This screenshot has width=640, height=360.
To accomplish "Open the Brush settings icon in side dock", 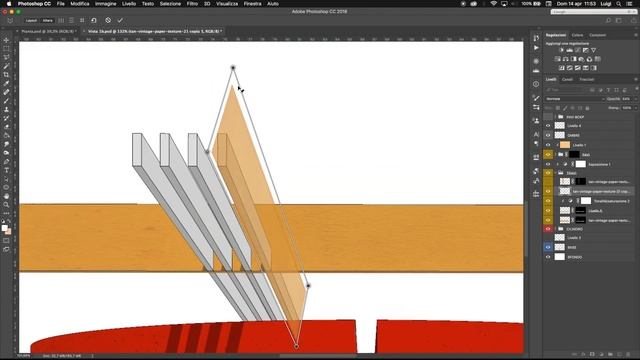I will [x=536, y=98].
